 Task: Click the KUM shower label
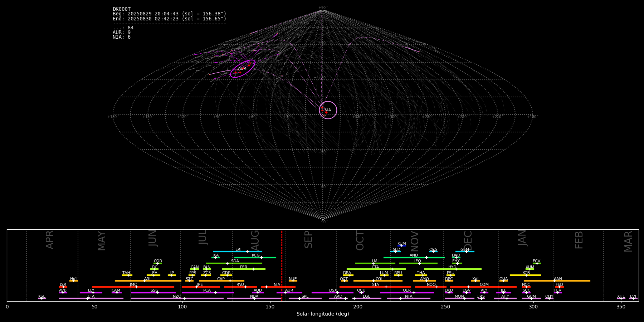(402, 244)
